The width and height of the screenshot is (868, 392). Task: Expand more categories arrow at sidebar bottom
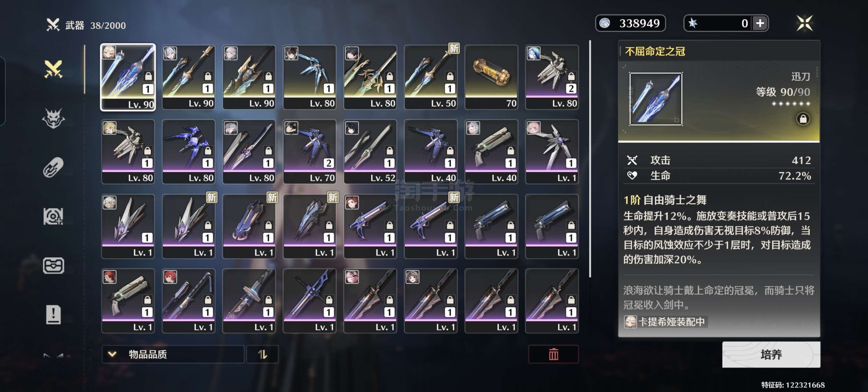pyautogui.click(x=53, y=356)
